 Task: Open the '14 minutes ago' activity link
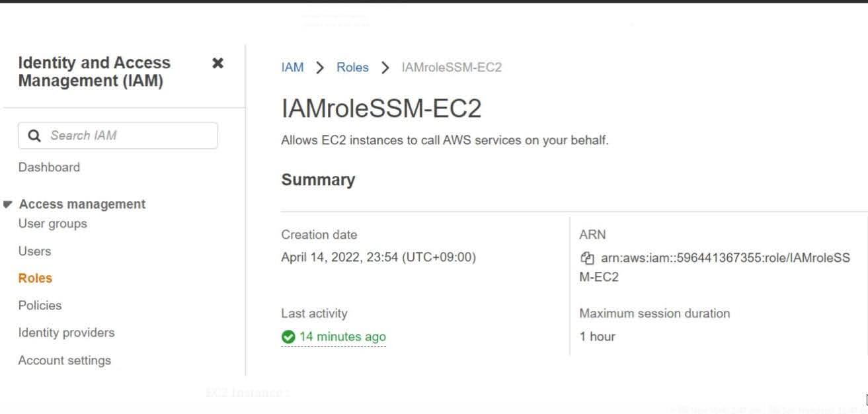click(x=341, y=337)
